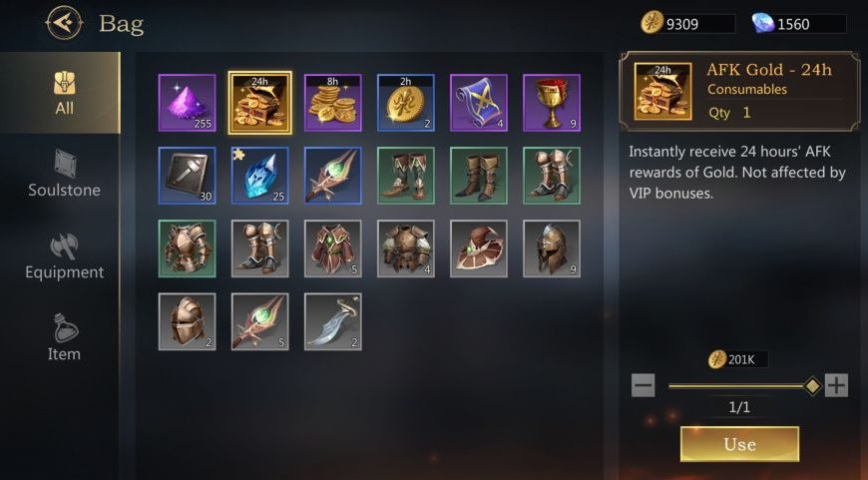Select the brown wizard hat item
Image resolution: width=868 pixels, height=480 pixels.
[479, 248]
